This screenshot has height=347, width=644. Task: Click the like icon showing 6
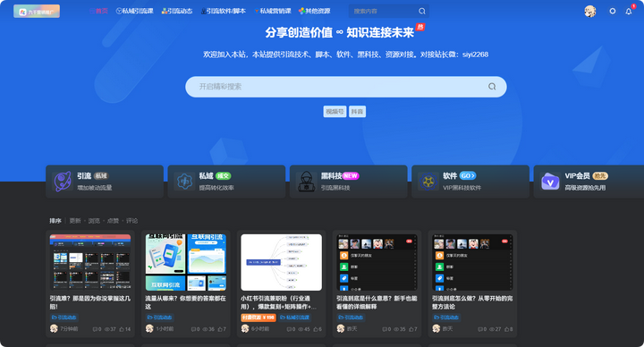coord(316,329)
